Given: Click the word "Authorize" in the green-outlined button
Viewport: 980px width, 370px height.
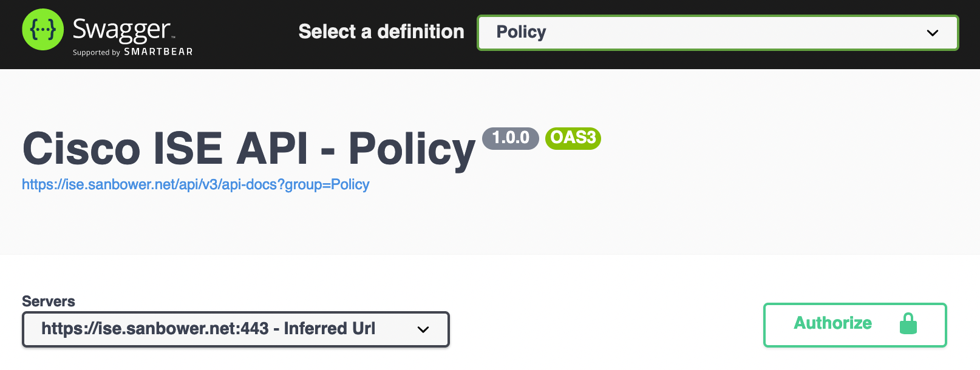Looking at the screenshot, I should tap(832, 323).
